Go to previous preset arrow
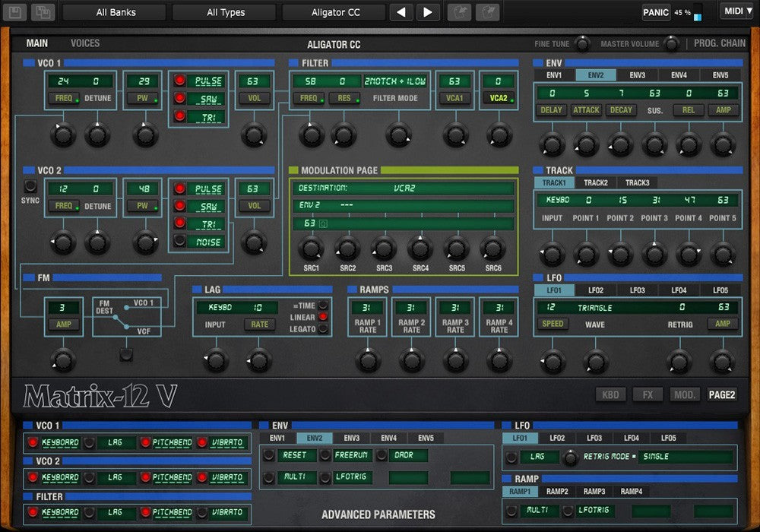 401,12
